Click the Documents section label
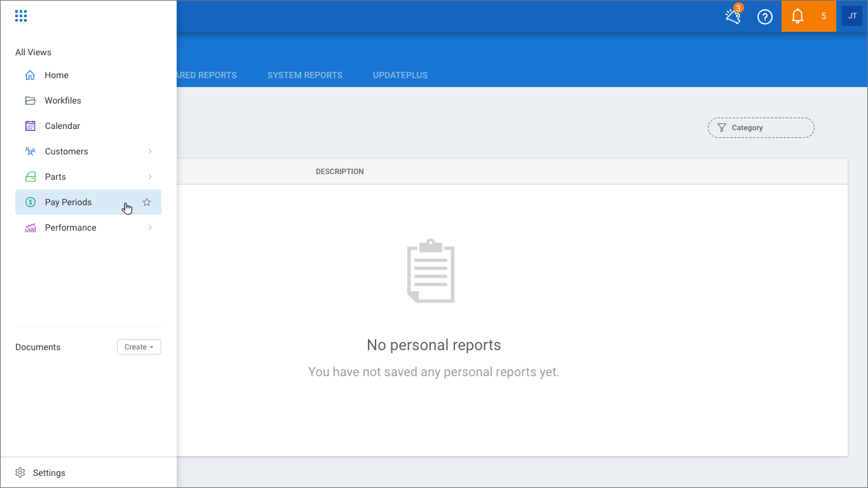868x488 pixels. pyautogui.click(x=38, y=347)
